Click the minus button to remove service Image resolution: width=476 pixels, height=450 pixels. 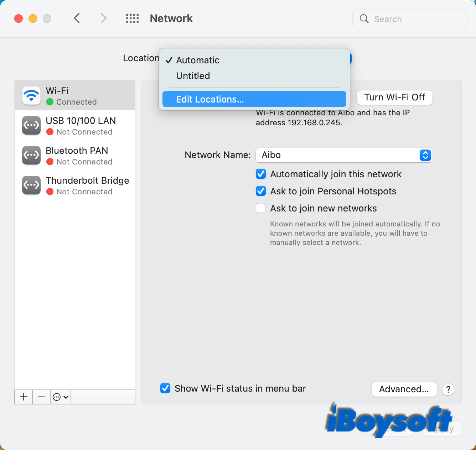pyautogui.click(x=41, y=397)
